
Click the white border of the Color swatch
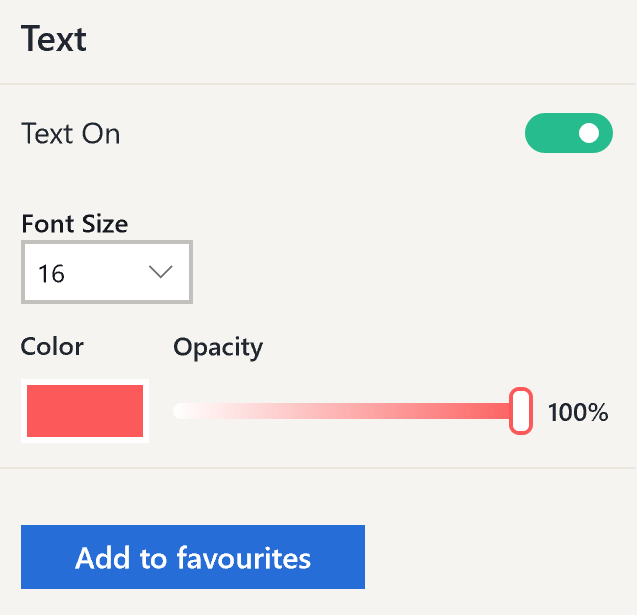[x=24, y=411]
